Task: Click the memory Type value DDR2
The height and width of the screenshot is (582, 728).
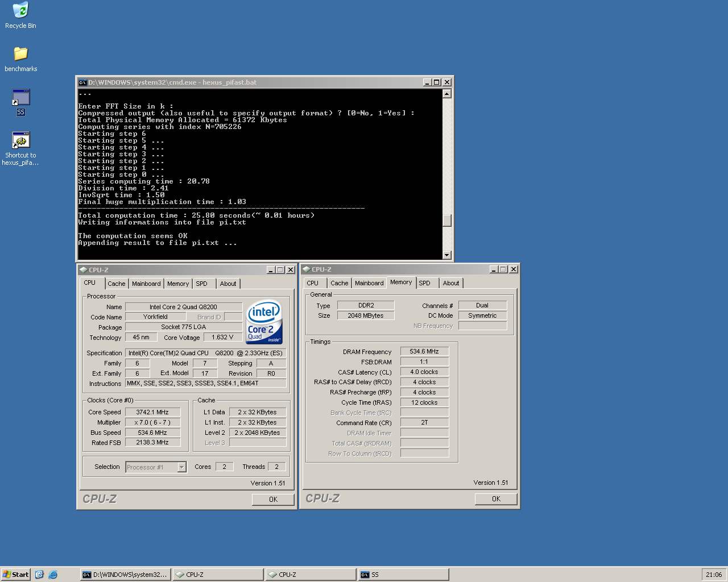Action: pos(366,305)
